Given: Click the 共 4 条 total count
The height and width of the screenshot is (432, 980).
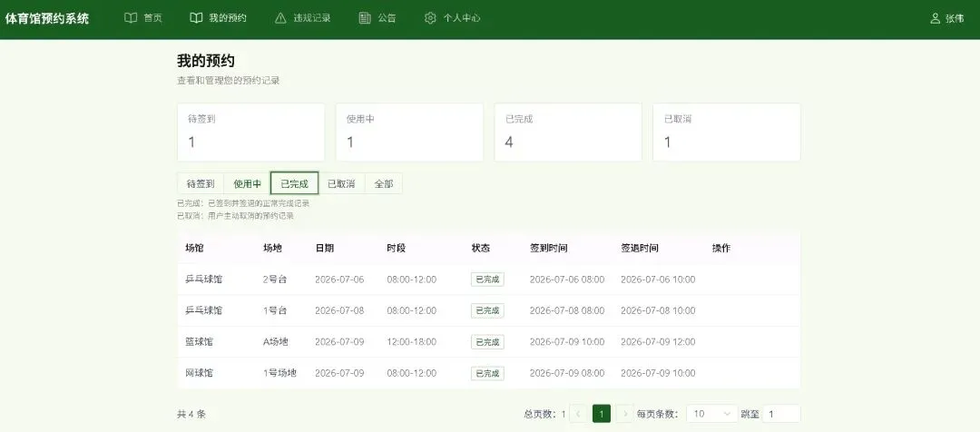Looking at the screenshot, I should click(191, 414).
